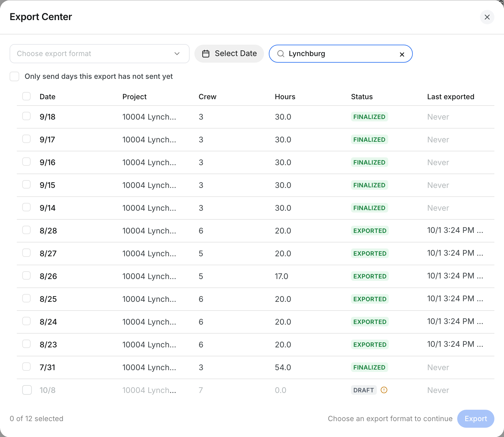Click the FINALIZED badge on 7/31 row

369,367
